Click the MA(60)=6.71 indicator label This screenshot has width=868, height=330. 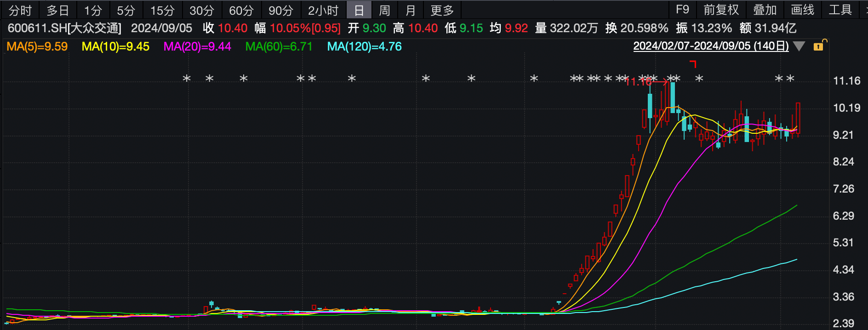(279, 46)
